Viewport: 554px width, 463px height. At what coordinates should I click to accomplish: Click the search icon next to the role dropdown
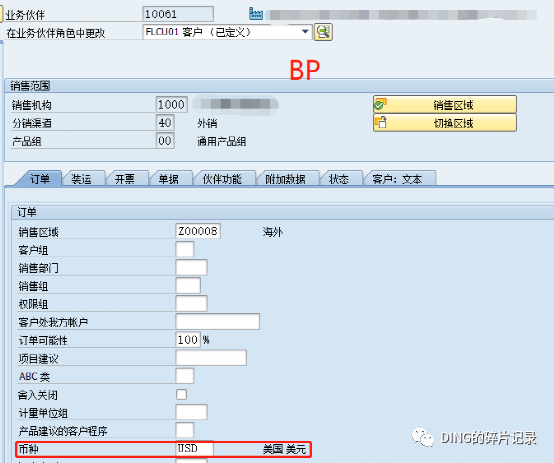click(x=323, y=32)
